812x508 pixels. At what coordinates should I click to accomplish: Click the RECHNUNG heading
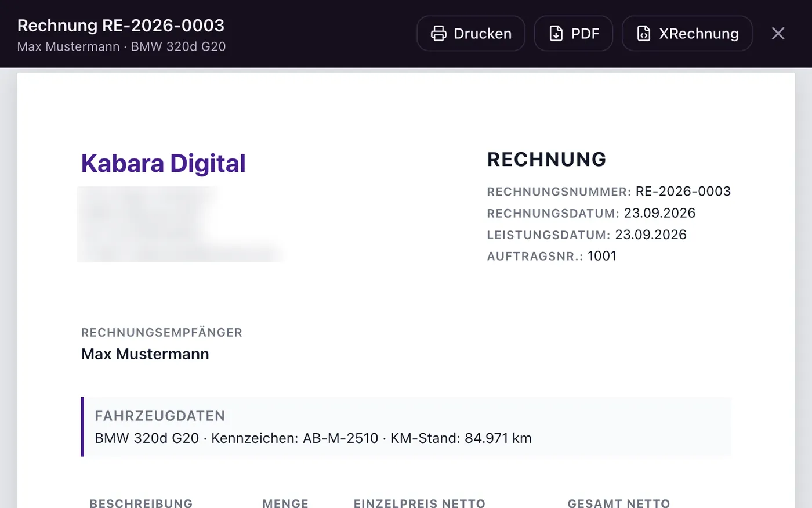pos(547,159)
